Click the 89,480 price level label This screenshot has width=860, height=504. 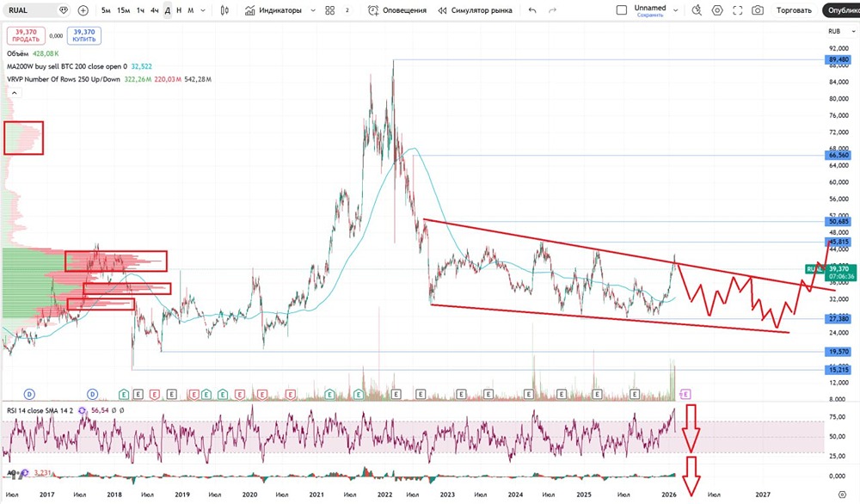(x=838, y=59)
